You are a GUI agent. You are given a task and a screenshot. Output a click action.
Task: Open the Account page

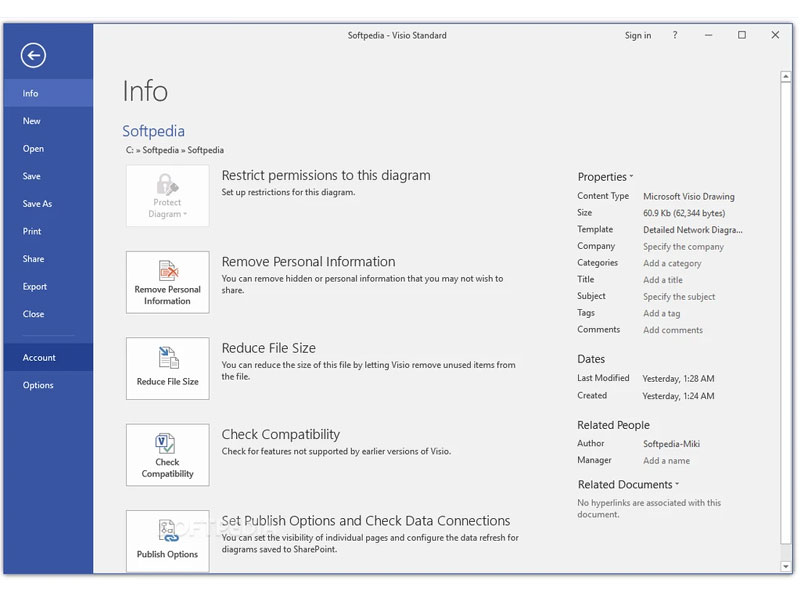tap(48, 358)
